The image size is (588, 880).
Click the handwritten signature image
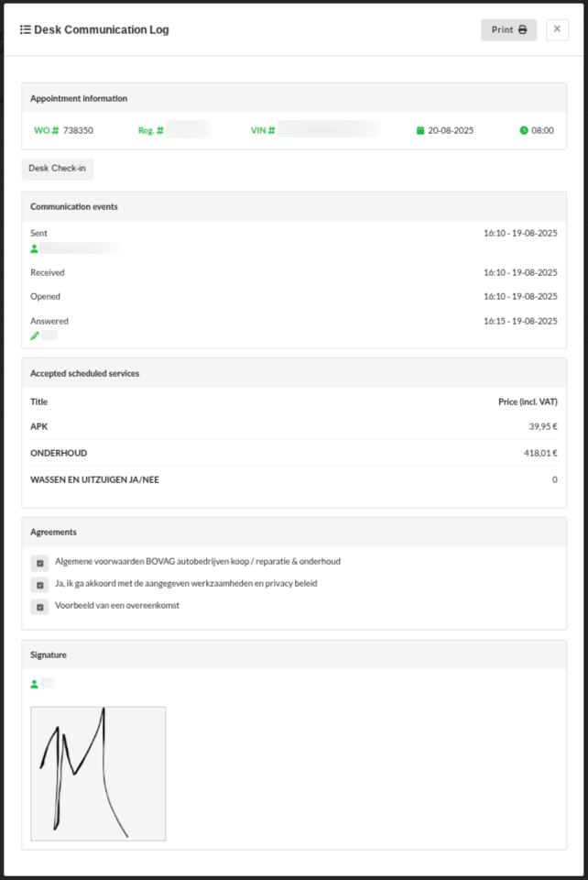[x=98, y=773]
